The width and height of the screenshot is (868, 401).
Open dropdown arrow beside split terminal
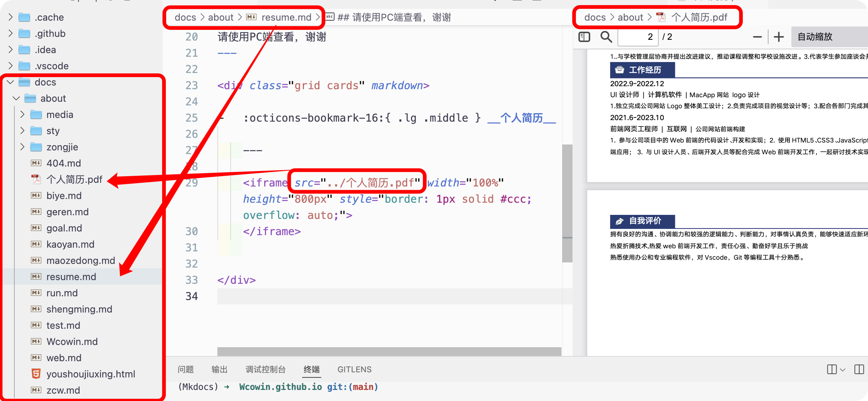click(x=843, y=369)
